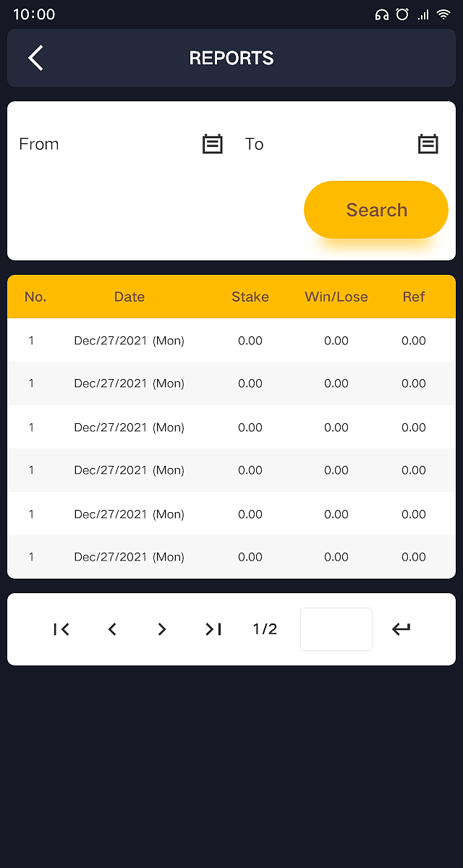Click the Search button
The width and height of the screenshot is (463, 868).
376,210
